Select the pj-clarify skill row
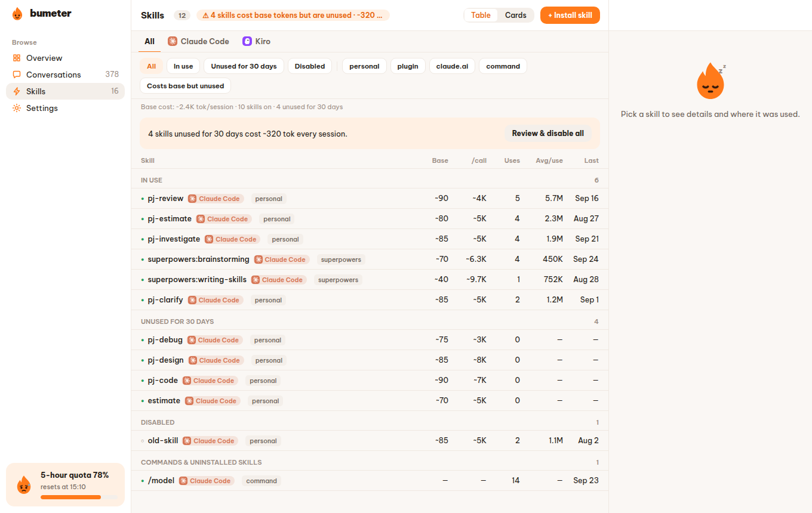The image size is (812, 513). [370, 300]
